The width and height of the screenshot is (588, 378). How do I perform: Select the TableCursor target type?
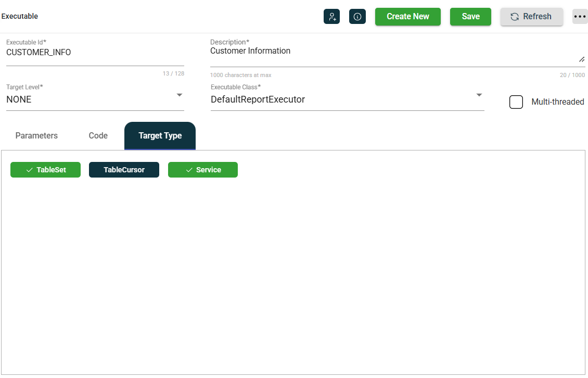124,170
